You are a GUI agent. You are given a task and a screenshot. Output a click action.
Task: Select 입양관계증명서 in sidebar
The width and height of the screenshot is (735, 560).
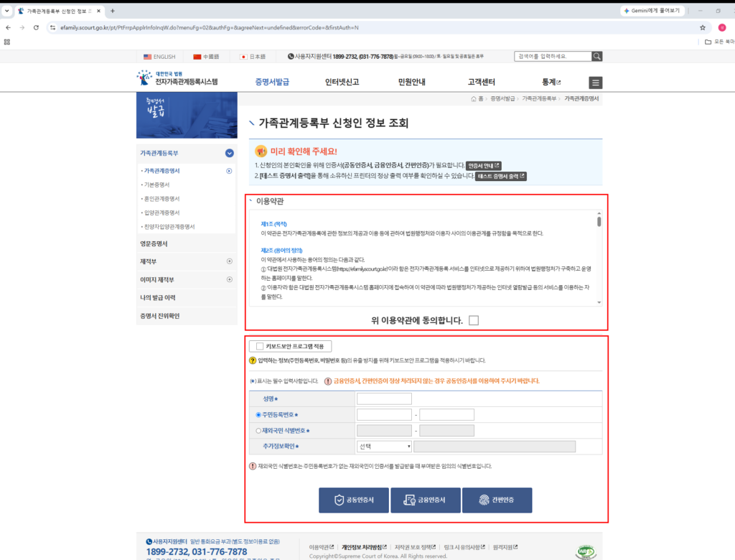pos(161,213)
